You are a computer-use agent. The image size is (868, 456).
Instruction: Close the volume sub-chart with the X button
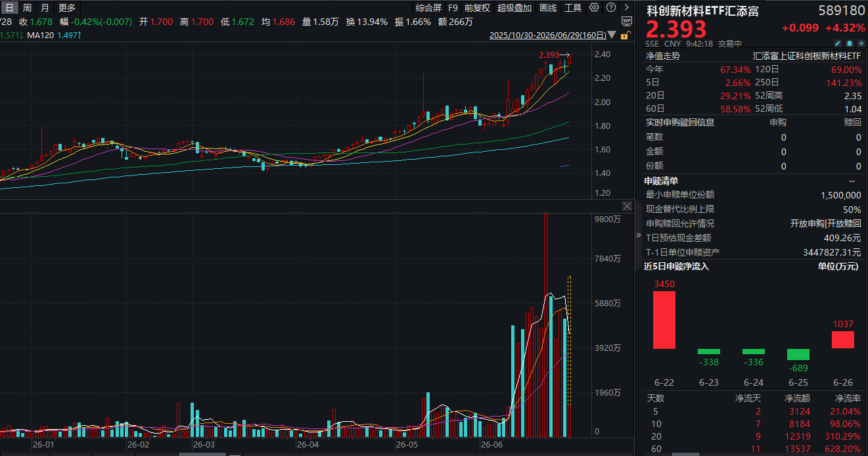627,206
